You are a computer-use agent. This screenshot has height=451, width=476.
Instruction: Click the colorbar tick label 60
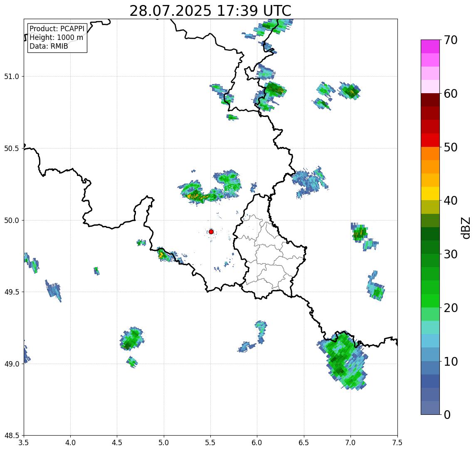pyautogui.click(x=451, y=94)
